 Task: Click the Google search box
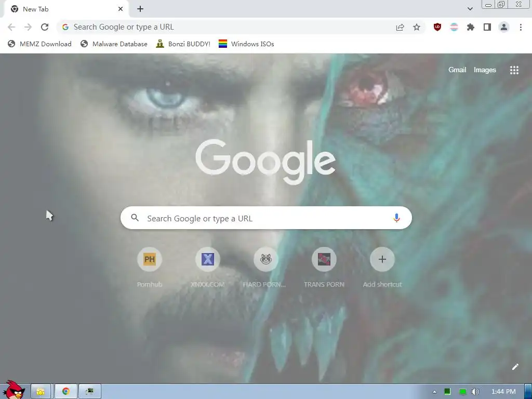tap(266, 218)
